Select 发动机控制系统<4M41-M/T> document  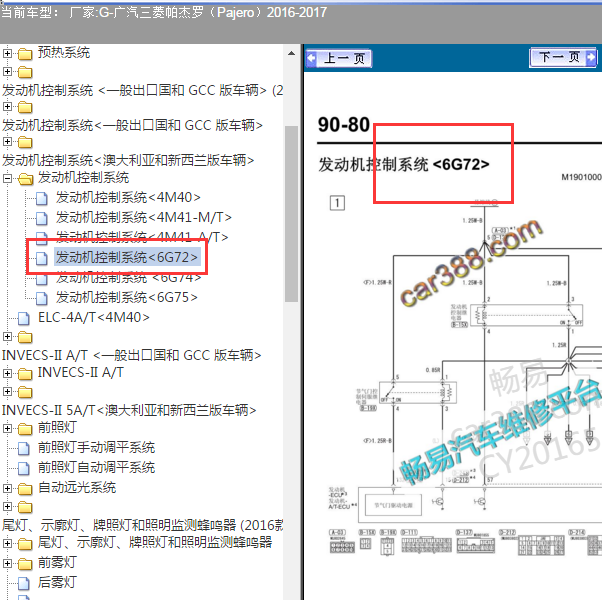[x=144, y=217]
